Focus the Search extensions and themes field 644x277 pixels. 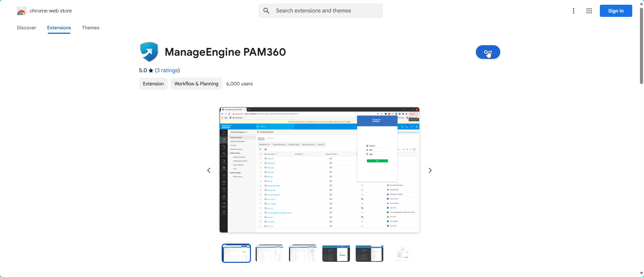coord(321,11)
